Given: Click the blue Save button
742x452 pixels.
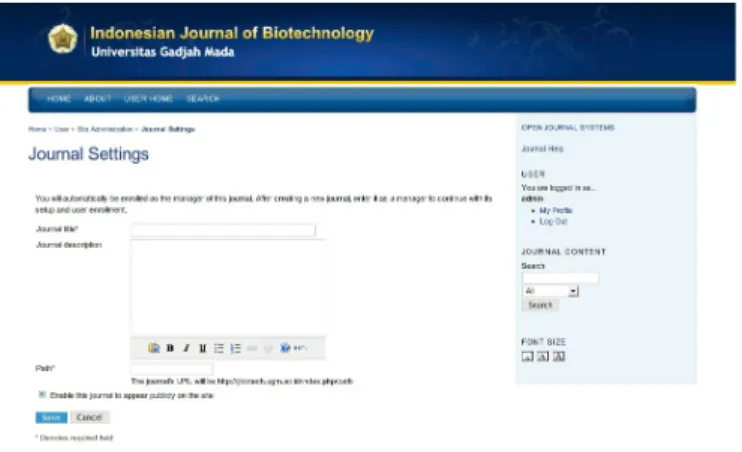Looking at the screenshot, I should 51,417.
